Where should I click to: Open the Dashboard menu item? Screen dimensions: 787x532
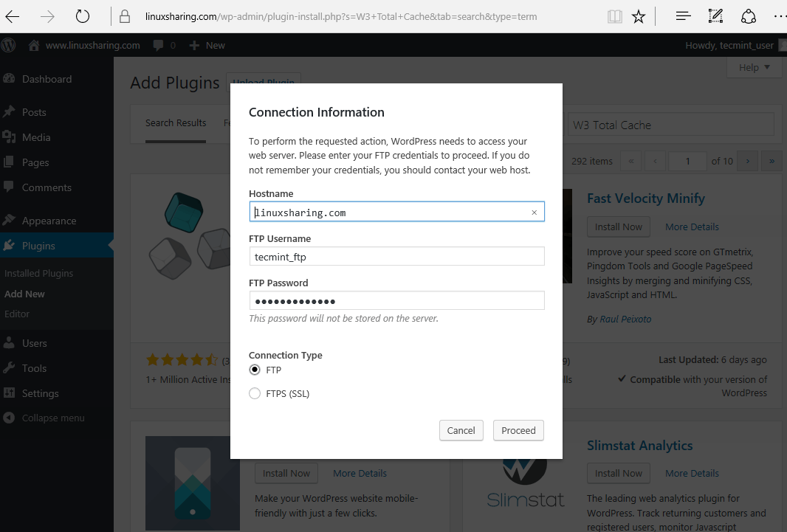point(46,79)
